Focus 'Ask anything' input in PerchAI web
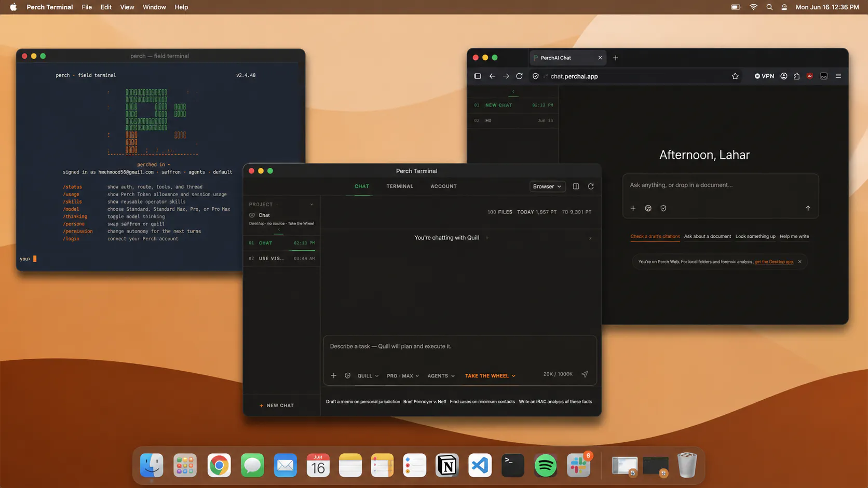Viewport: 868px width, 488px height. [x=721, y=185]
